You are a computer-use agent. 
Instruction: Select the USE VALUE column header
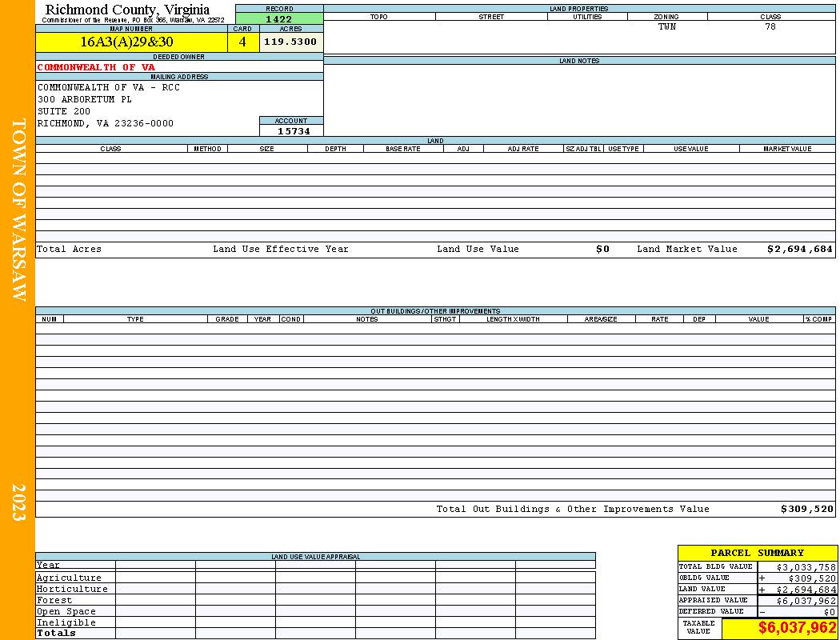pyautogui.click(x=690, y=149)
